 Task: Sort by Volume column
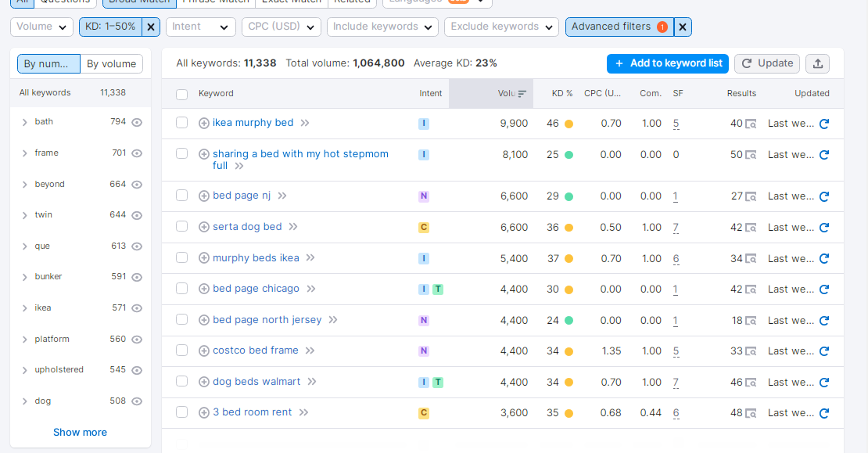tap(511, 94)
